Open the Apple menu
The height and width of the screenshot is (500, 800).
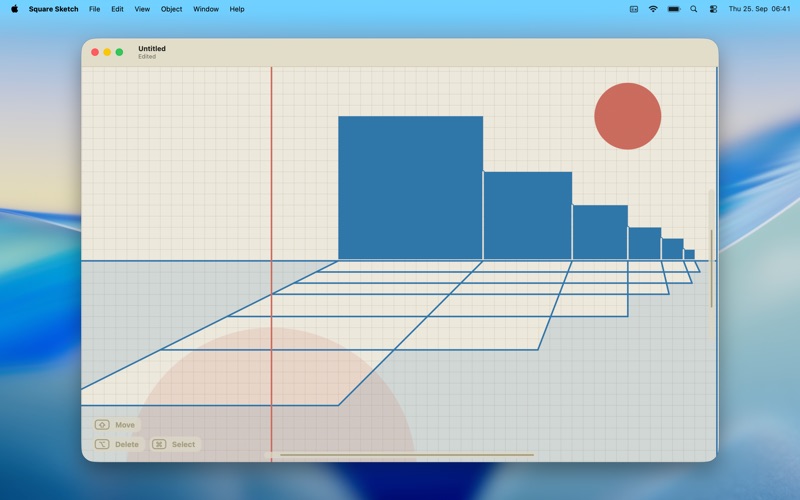point(14,9)
